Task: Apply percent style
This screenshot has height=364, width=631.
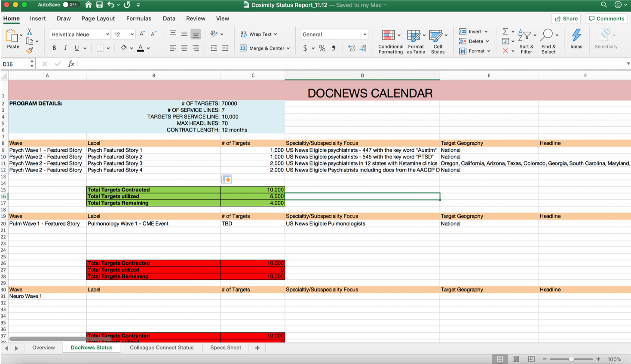Action: (x=322, y=48)
